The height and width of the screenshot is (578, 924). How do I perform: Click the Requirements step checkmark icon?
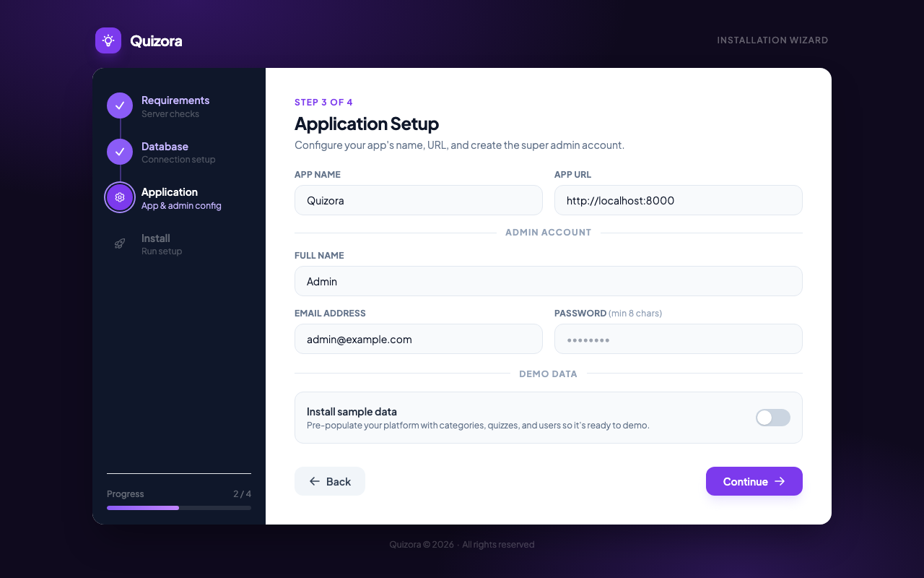pos(120,105)
